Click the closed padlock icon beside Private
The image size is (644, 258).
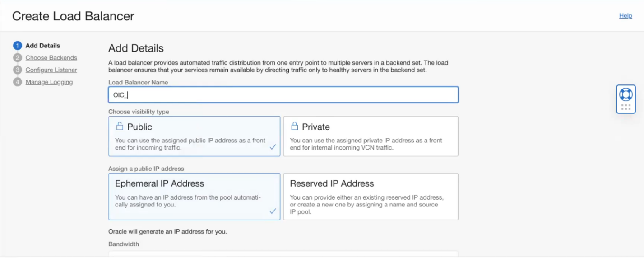click(294, 126)
